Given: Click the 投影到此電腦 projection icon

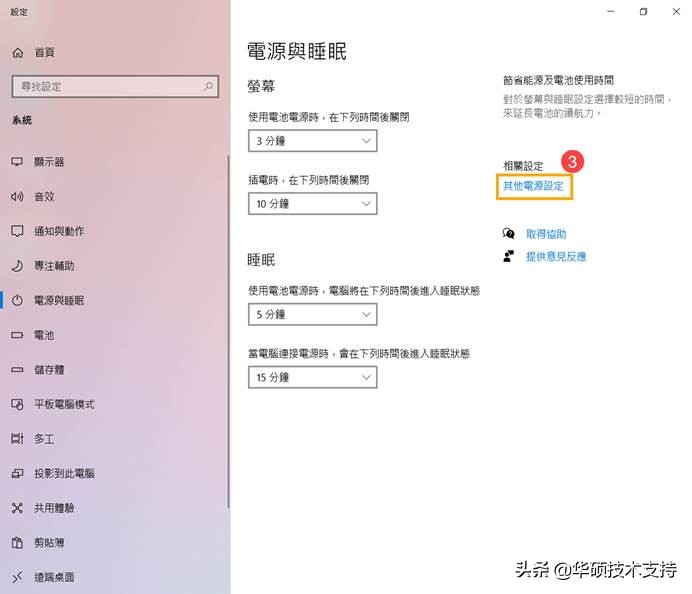Looking at the screenshot, I should click(17, 474).
